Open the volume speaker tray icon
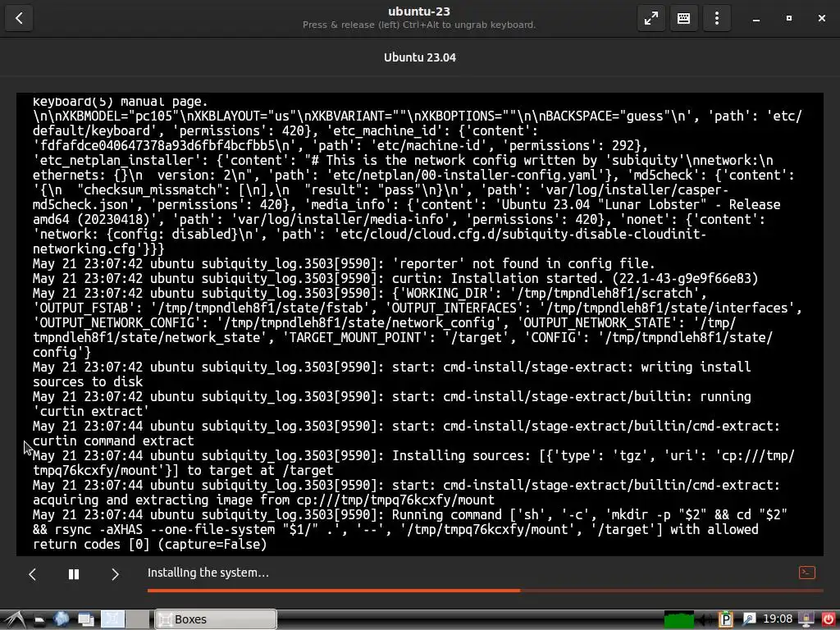Viewport: 840px width, 630px height. pos(706,620)
